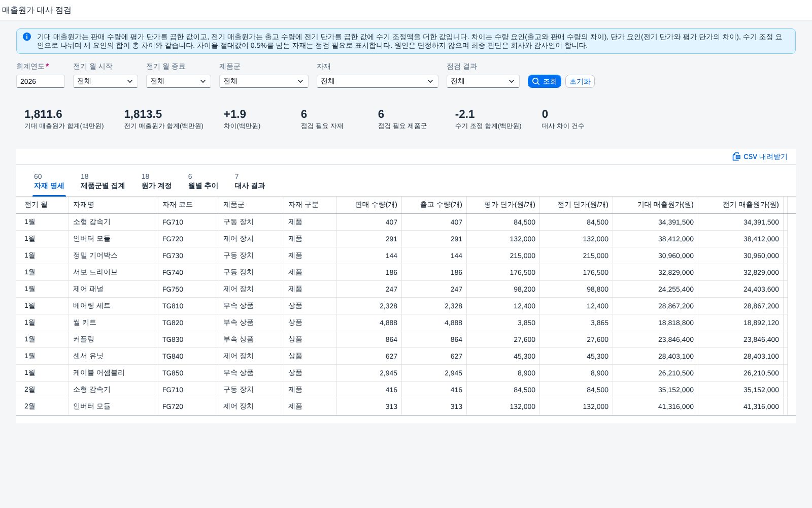Click the 케이블 어셈블리 cell
The image size is (812, 508).
point(114,373)
